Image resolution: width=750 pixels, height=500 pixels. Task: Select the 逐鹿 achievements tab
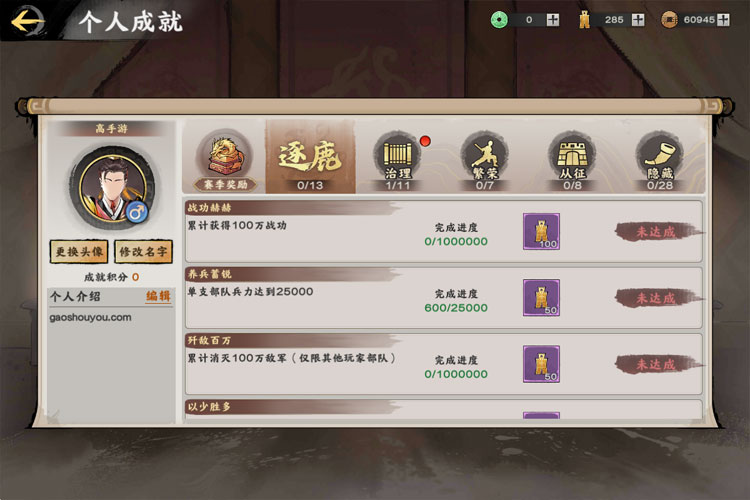coord(310,157)
